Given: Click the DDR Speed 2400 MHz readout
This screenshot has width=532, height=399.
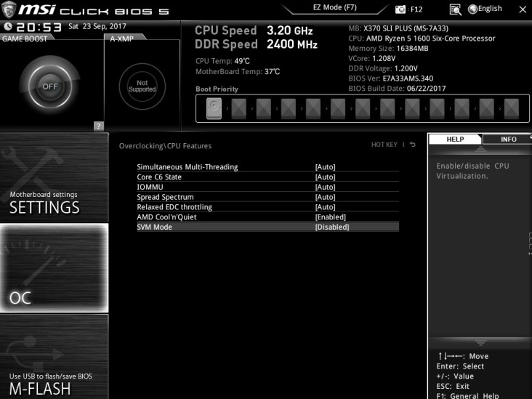Looking at the screenshot, I should point(256,44).
